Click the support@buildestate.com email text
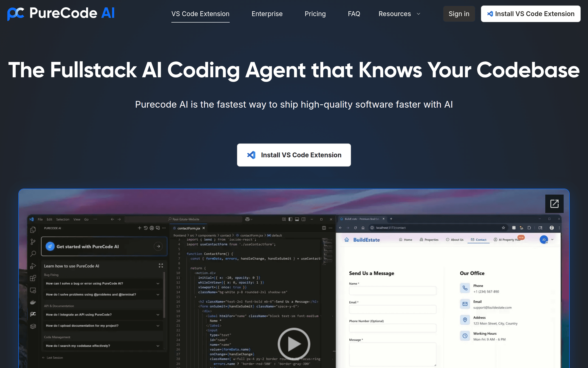Viewport: 588px width, 368px height. (x=492, y=308)
